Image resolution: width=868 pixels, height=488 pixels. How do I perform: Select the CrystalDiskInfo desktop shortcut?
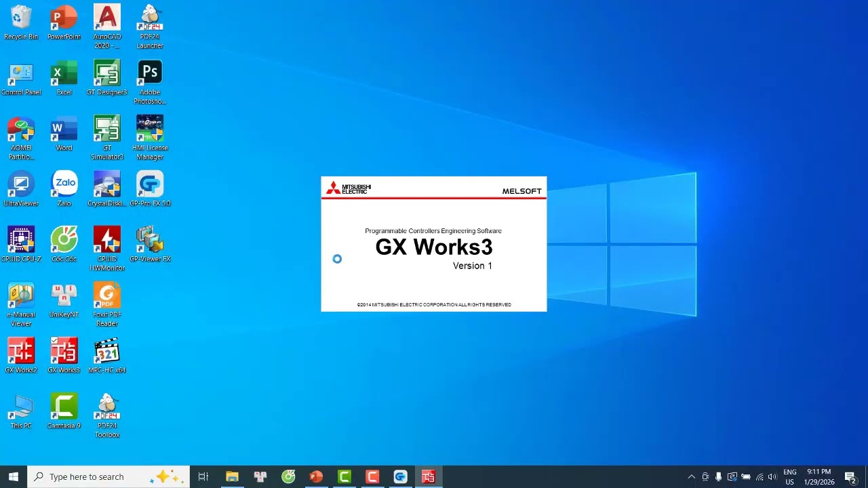[x=107, y=189]
